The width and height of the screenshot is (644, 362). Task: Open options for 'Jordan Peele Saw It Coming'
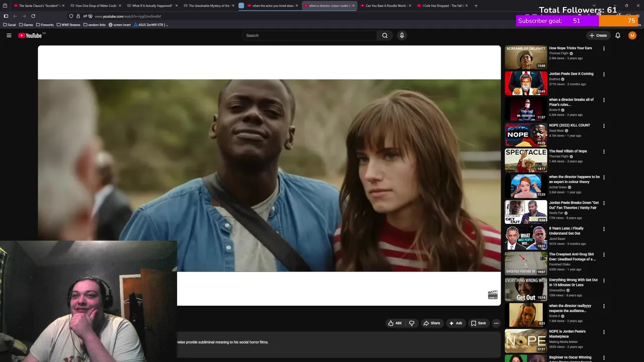pyautogui.click(x=604, y=74)
